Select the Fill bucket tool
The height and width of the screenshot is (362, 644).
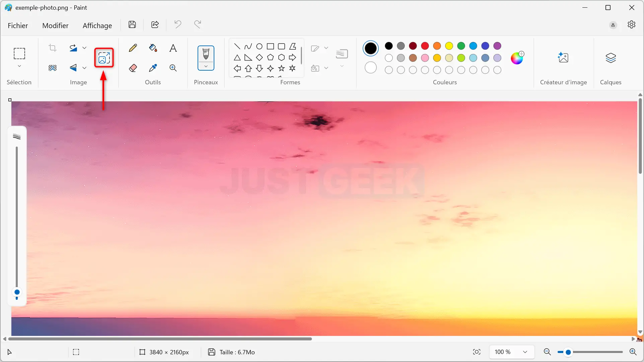(x=153, y=48)
